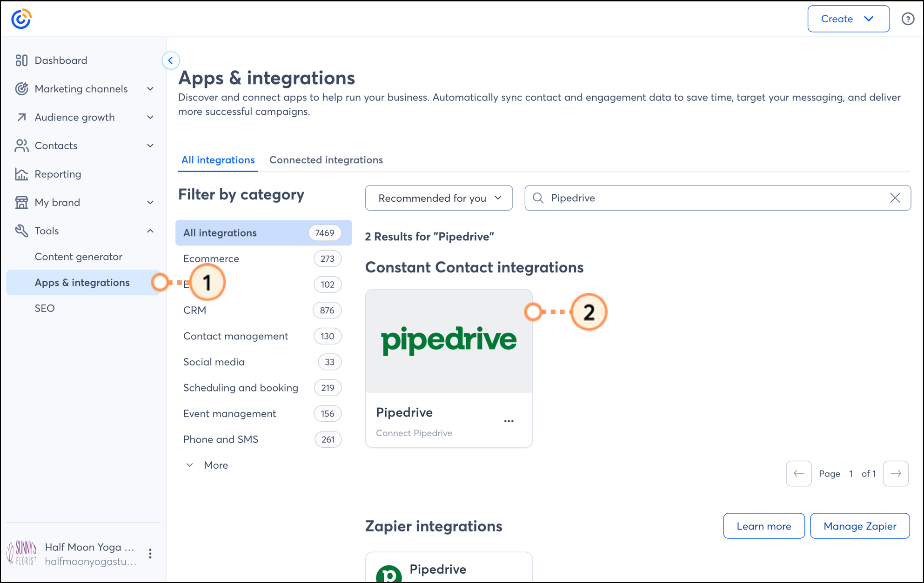The image size is (924, 583).
Task: Open the Recommended for you sort dropdown
Action: pos(439,198)
